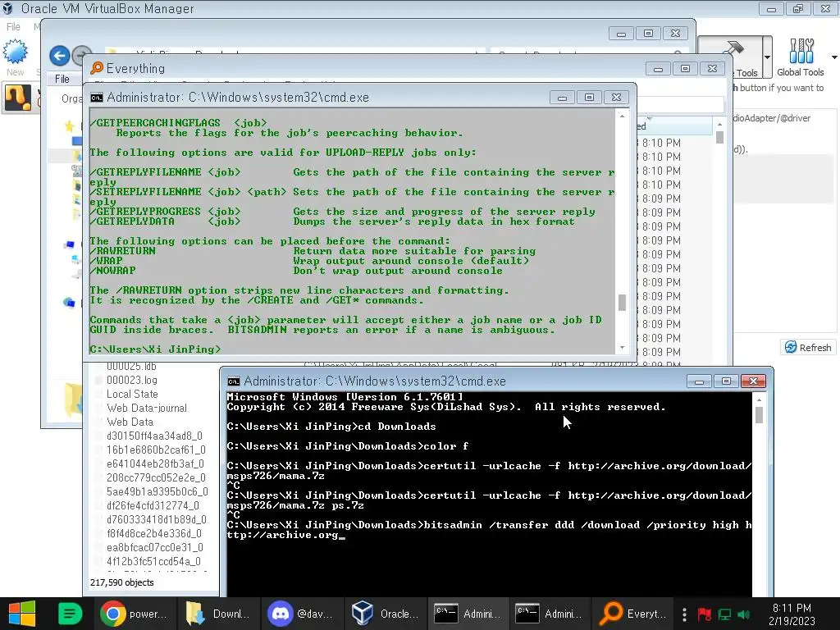Open the green chat app on taskbar
Screen dimensions: 840x630
point(70,614)
